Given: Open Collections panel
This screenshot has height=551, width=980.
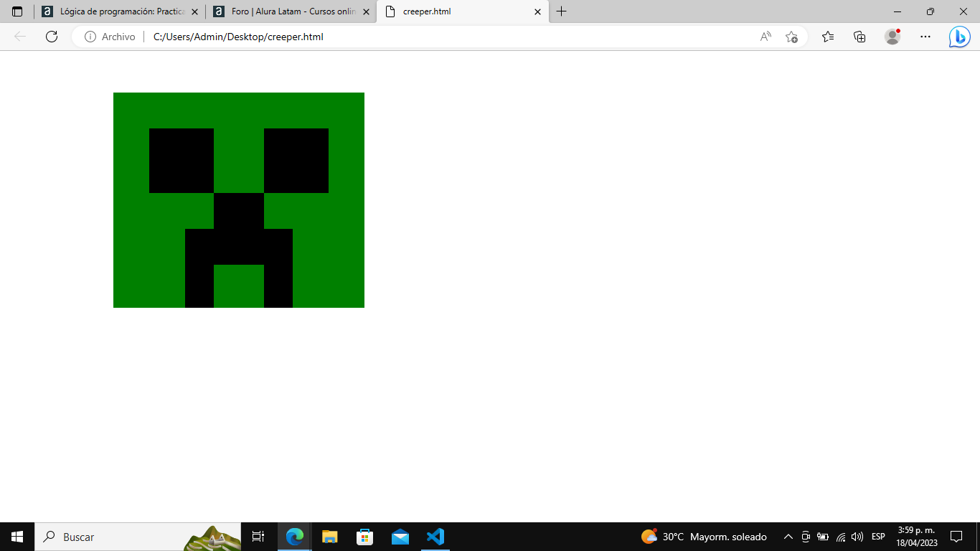Looking at the screenshot, I should click(859, 37).
